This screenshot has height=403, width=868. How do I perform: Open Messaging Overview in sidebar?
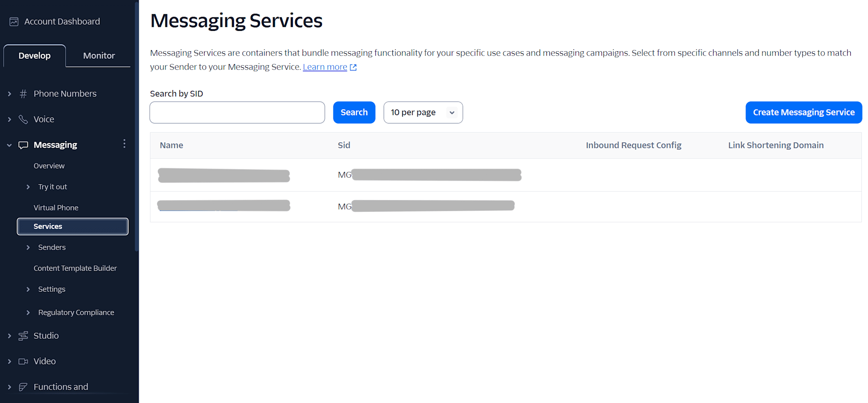click(49, 166)
